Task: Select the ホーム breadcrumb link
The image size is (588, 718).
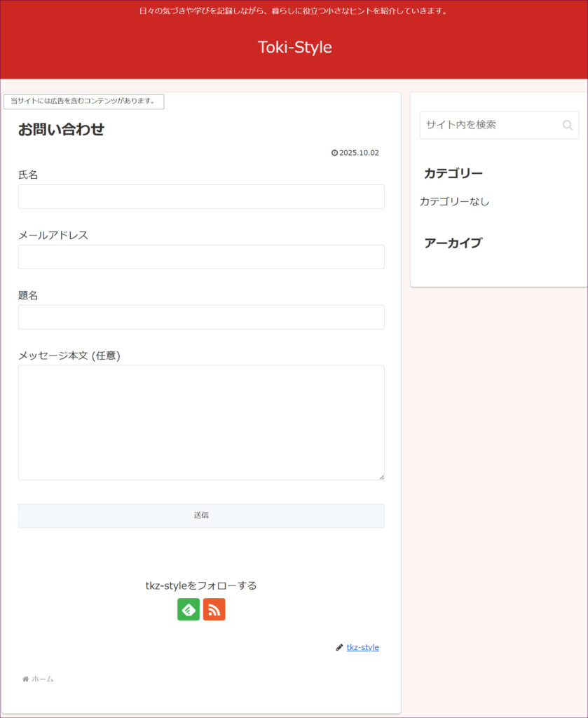Action: click(x=43, y=679)
